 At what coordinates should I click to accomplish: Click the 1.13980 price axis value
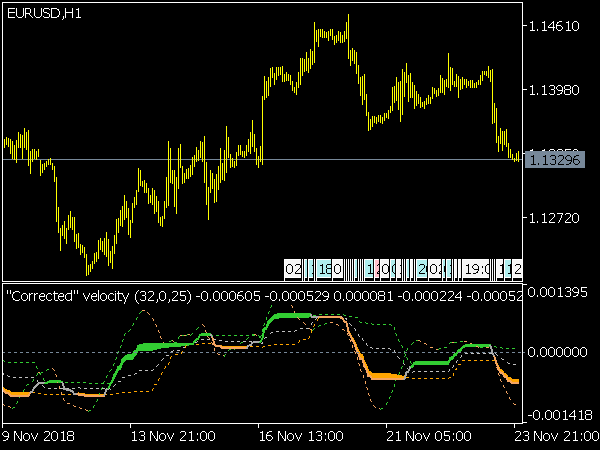click(x=554, y=90)
